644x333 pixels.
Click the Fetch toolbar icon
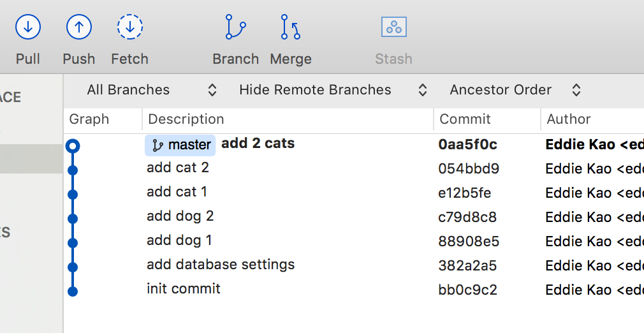130,27
